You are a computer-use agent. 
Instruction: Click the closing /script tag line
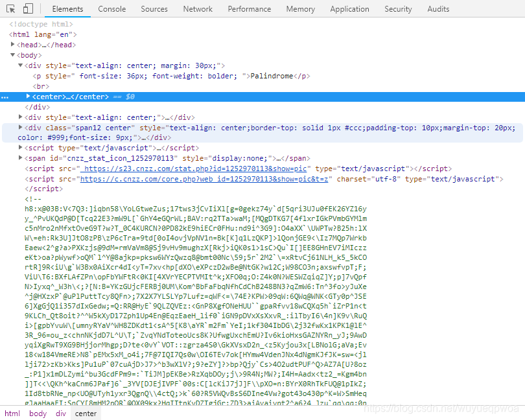[x=43, y=189]
